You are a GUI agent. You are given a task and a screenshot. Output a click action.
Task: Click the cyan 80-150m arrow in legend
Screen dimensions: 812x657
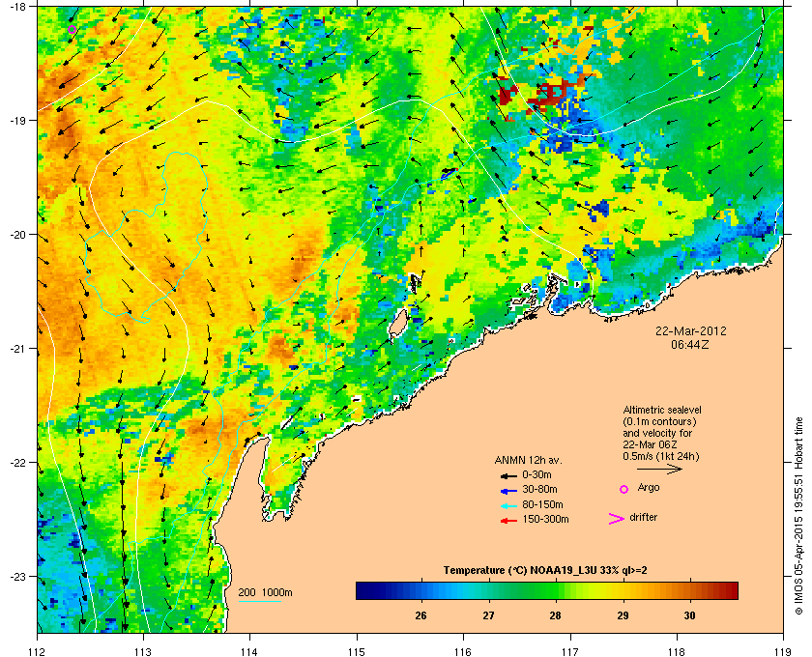pyautogui.click(x=508, y=506)
